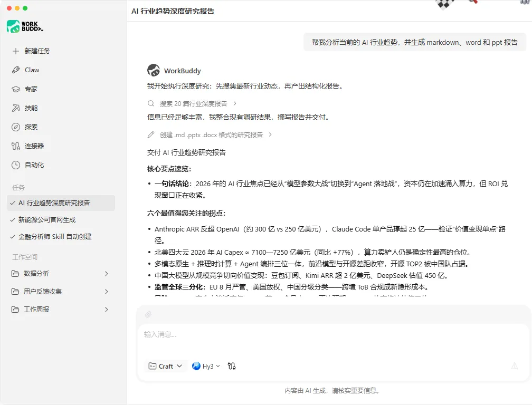Screen dimensions: 532x405
Task: Open the 用户反馈收集 workspace folder
Action: click(x=61, y=292)
